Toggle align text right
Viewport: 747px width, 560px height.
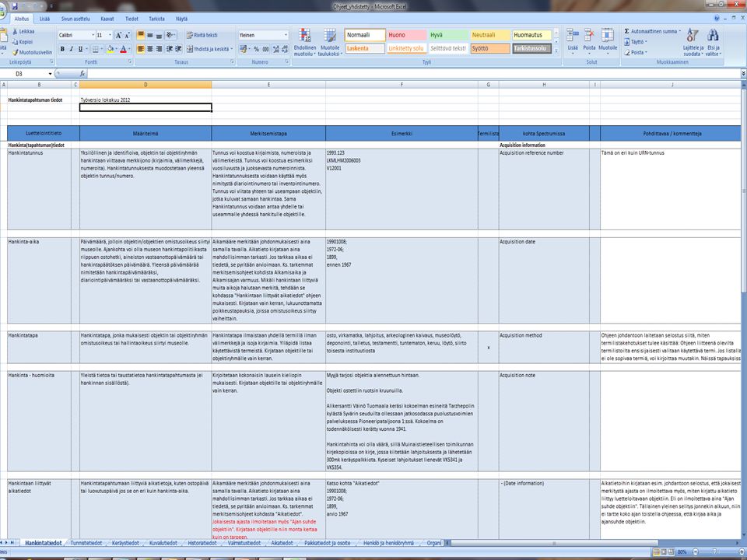[x=159, y=49]
